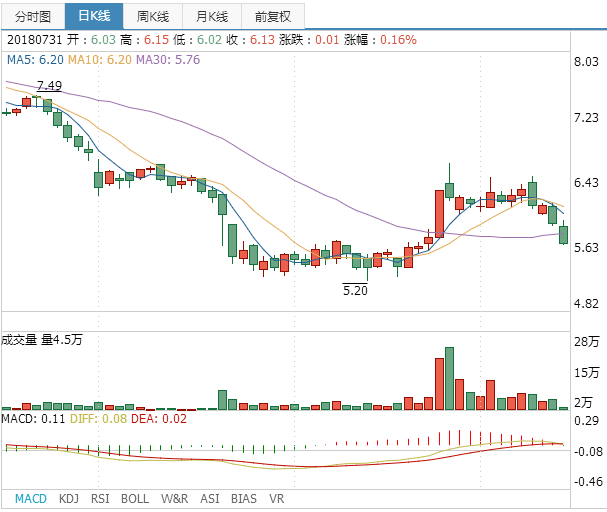The width and height of the screenshot is (607, 512).
Task: Click the 7.49 high price marker
Action: [49, 86]
